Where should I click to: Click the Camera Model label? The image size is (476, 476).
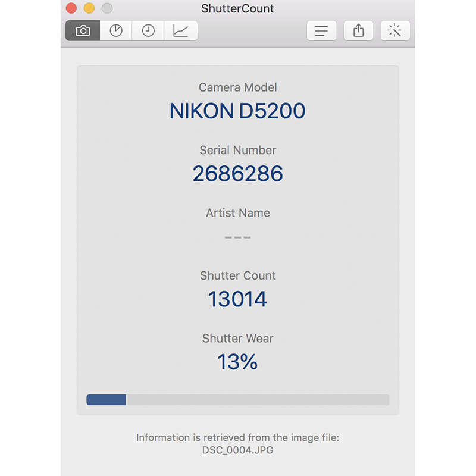point(237,87)
